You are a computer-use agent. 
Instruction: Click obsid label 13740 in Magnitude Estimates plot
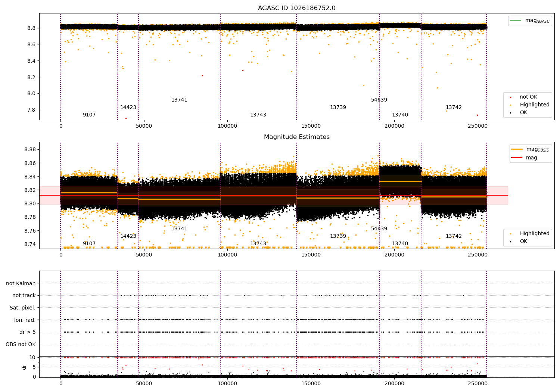(400, 244)
